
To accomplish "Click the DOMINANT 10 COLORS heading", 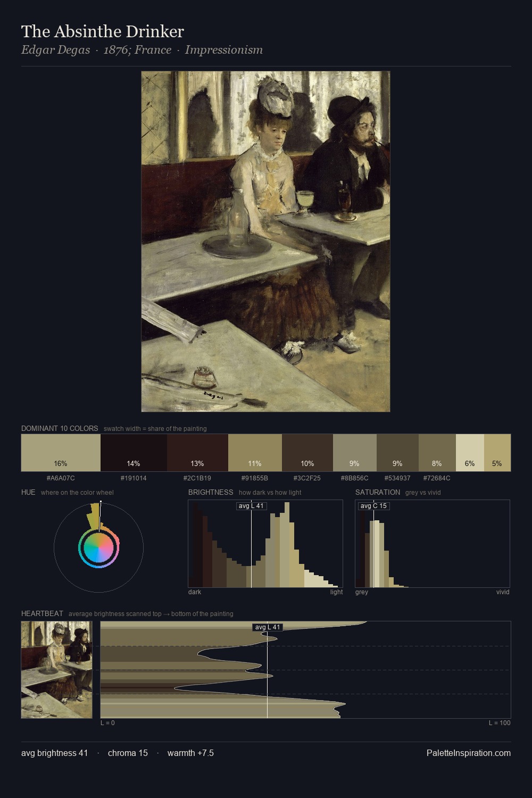I will 60,428.
